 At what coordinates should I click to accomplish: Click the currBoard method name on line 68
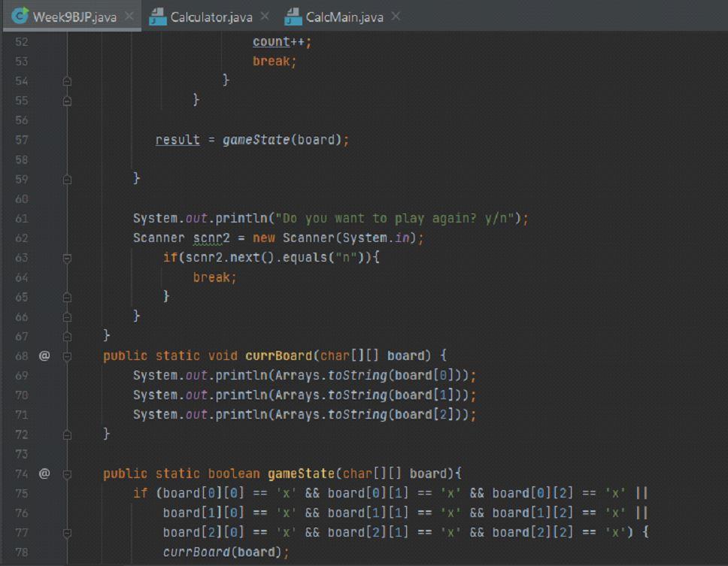278,356
